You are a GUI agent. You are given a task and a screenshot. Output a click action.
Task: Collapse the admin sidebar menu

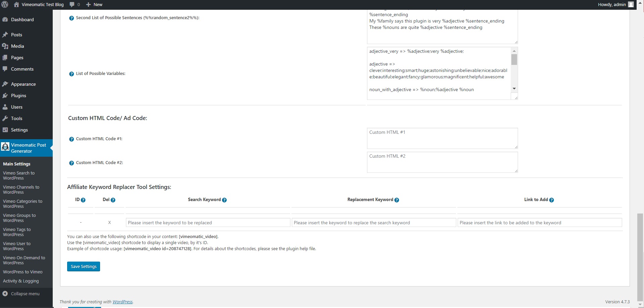[21, 294]
